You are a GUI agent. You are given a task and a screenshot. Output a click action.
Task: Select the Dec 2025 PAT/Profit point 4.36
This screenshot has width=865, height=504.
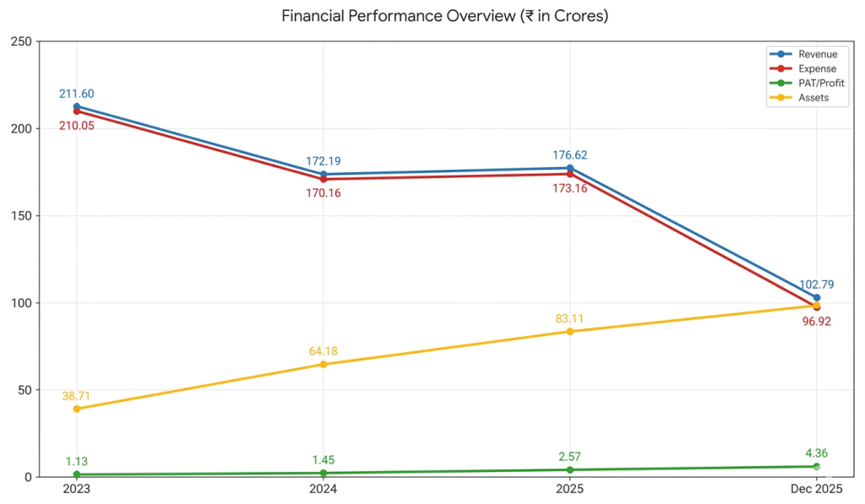817,467
